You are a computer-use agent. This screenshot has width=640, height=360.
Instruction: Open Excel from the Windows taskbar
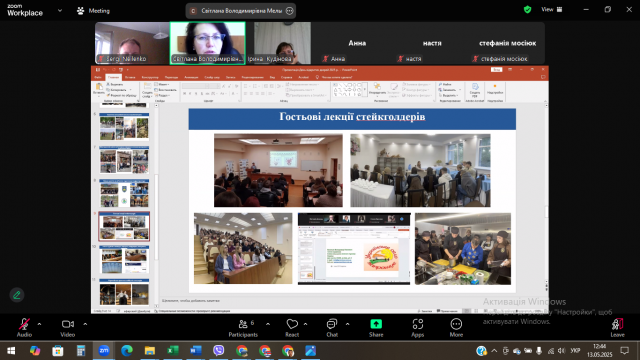[x=173, y=351]
